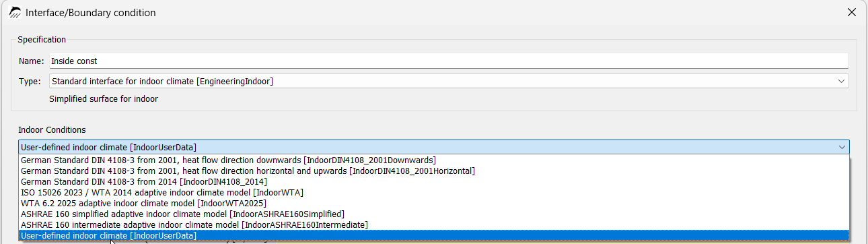
Task: Click the 'Specification' group label
Action: pos(42,40)
